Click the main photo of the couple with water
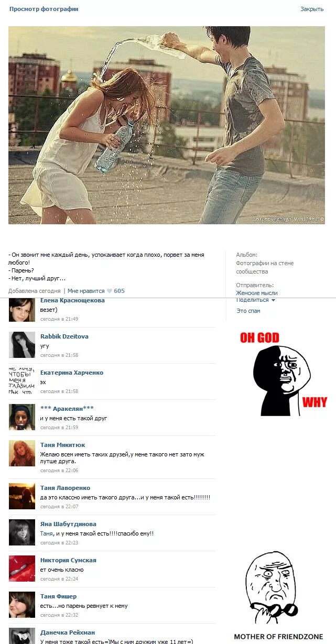The height and width of the screenshot is (644, 336). point(167,125)
